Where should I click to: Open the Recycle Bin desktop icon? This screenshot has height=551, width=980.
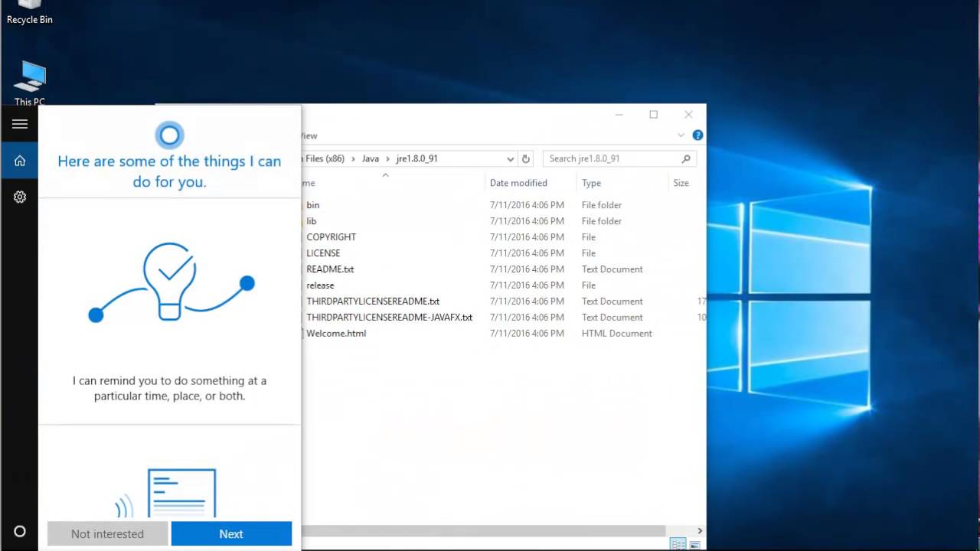coord(30,12)
